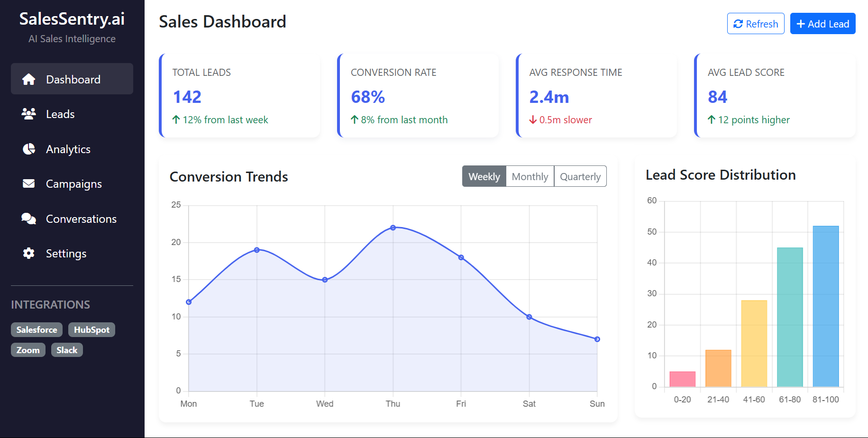
Task: Click the Thursday peak data point
Action: coord(393,228)
